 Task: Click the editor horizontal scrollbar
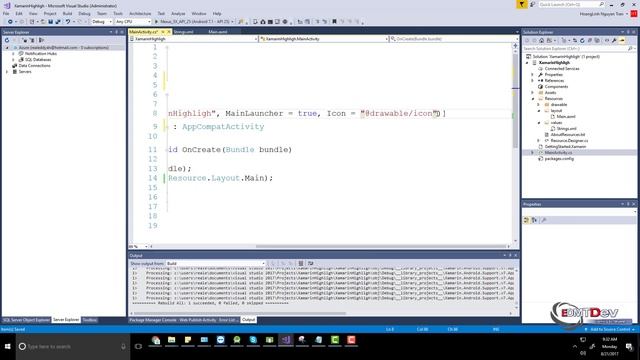pos(382,247)
